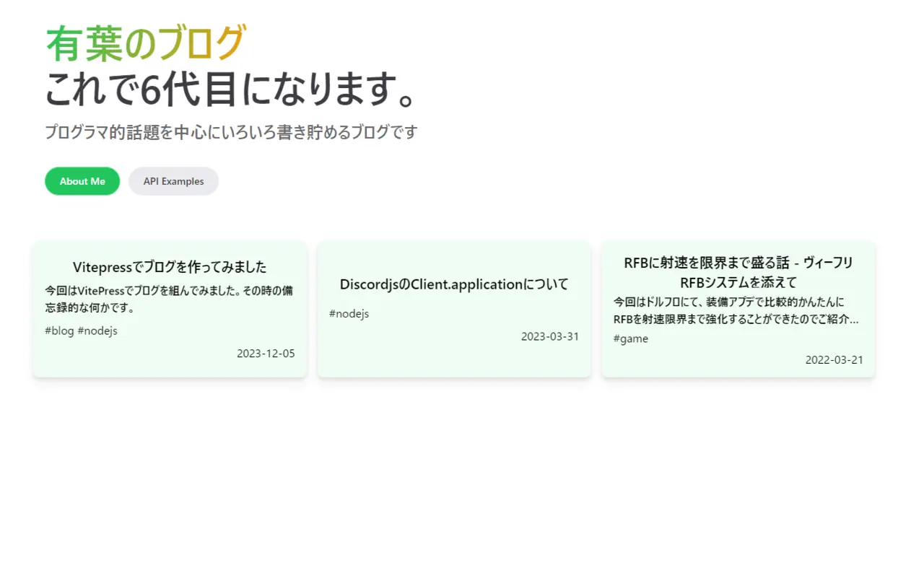The width and height of the screenshot is (924, 586).
Task: Select the Vitepress blog post card
Action: [170, 309]
